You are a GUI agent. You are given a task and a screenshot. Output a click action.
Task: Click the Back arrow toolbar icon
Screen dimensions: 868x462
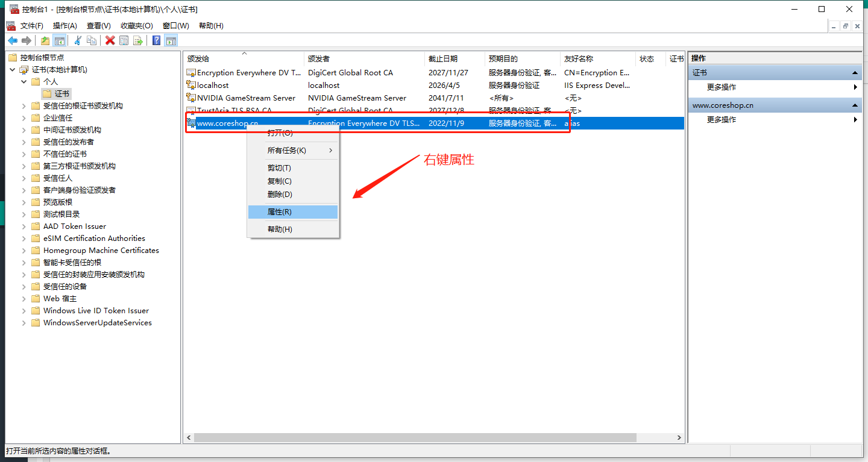tap(13, 40)
